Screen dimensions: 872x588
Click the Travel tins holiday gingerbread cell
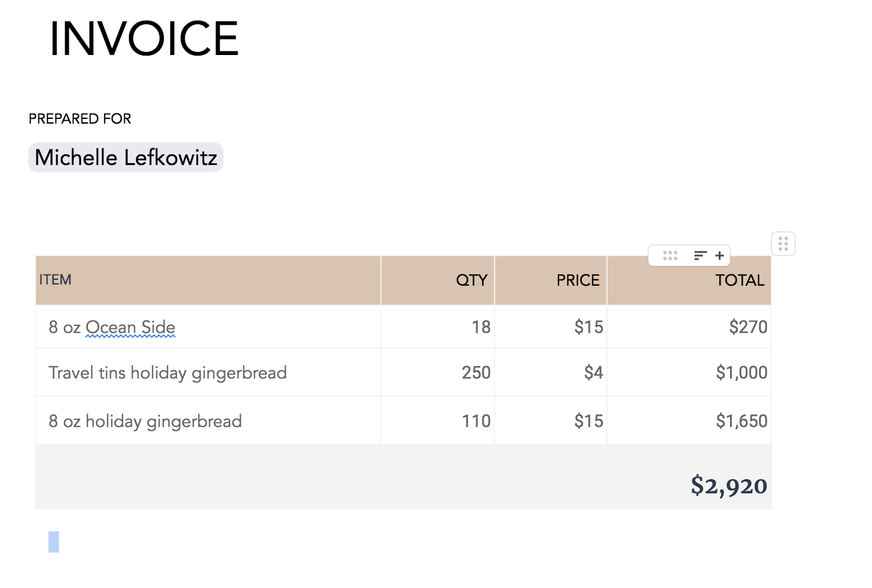[208, 373]
